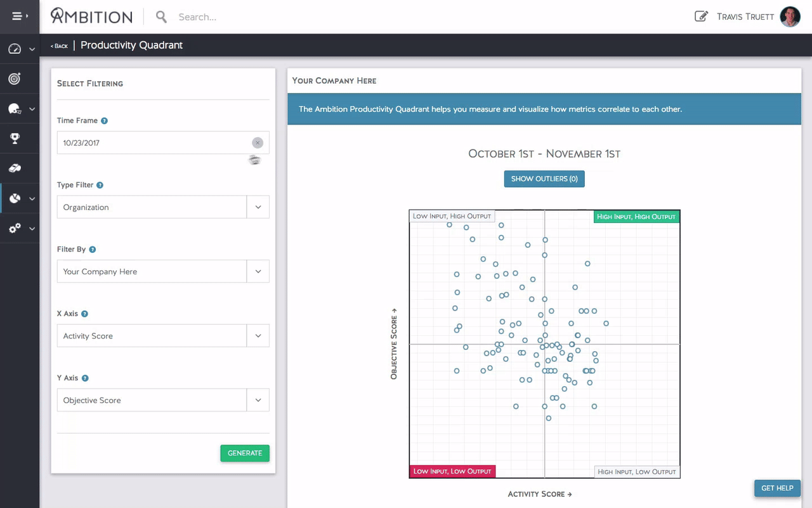Expand the hamburger sidebar menu
Viewport: 812px width, 508px height.
click(19, 17)
